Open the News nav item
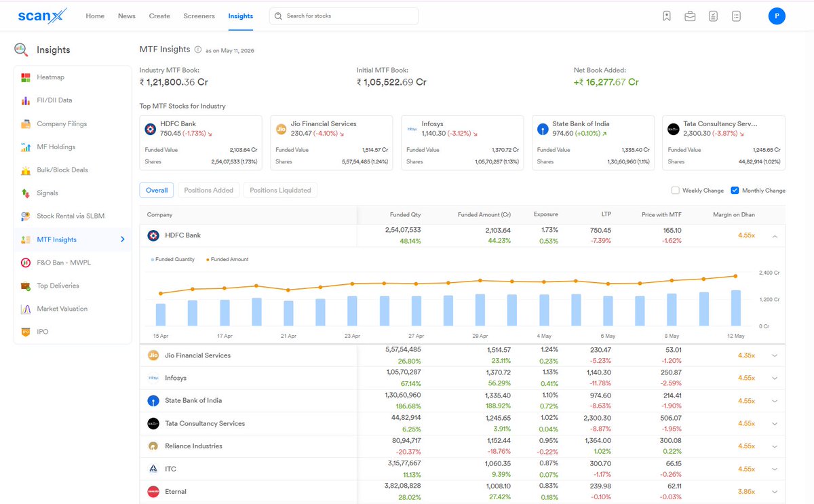This screenshot has height=504, width=814. point(127,16)
